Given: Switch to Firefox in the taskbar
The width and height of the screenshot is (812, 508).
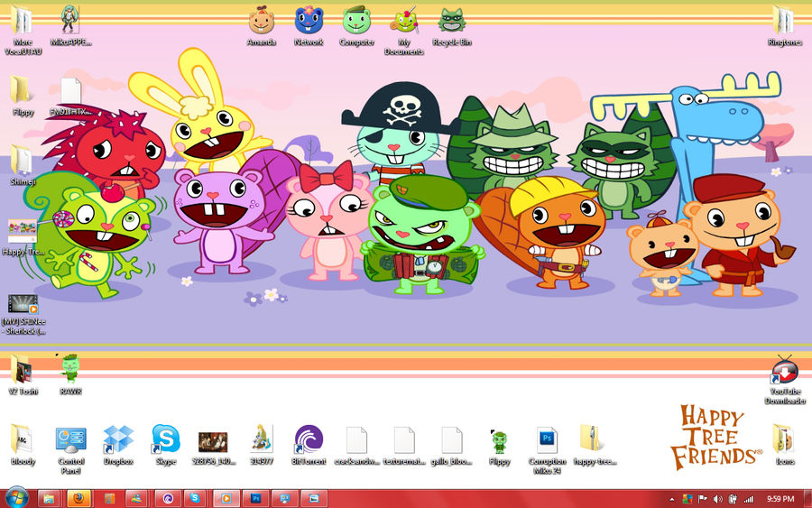Looking at the screenshot, I should (x=78, y=498).
